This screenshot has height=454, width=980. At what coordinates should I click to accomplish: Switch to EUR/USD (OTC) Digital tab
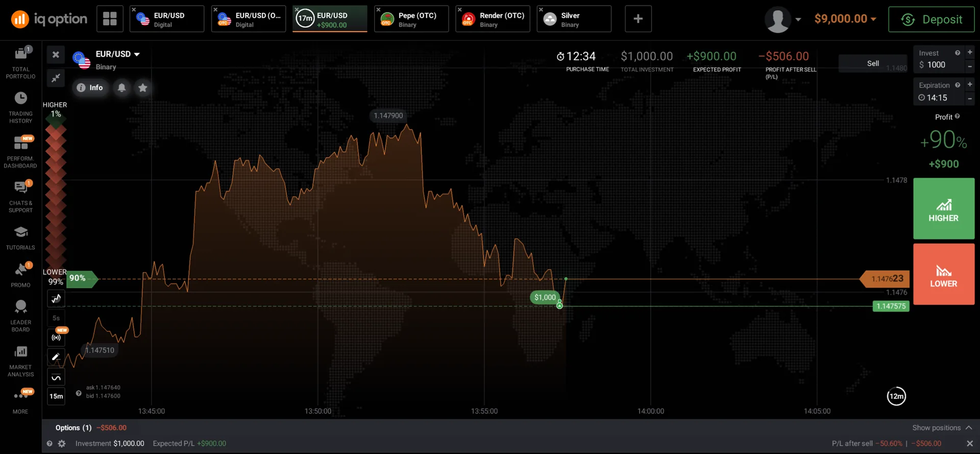(249, 19)
